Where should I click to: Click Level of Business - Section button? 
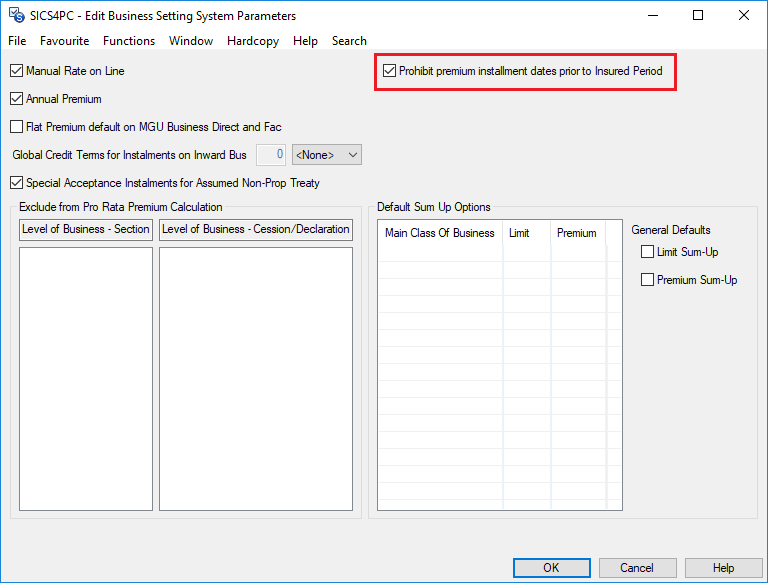coord(86,229)
